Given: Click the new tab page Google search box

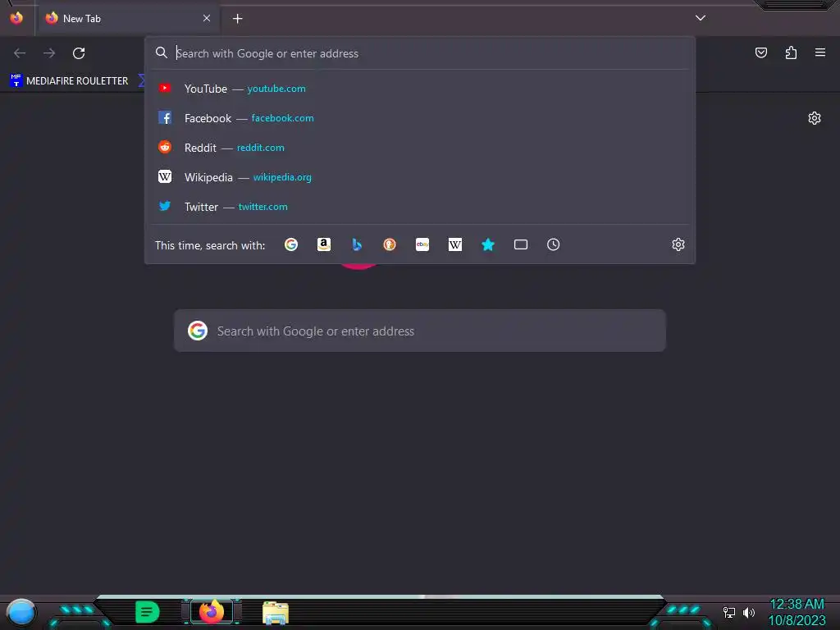Looking at the screenshot, I should tap(420, 331).
